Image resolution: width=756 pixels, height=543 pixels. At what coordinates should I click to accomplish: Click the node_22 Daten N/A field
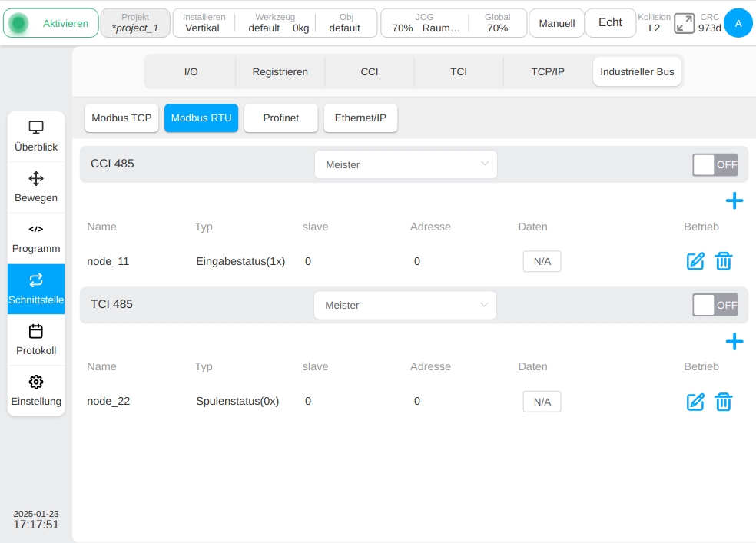542,402
